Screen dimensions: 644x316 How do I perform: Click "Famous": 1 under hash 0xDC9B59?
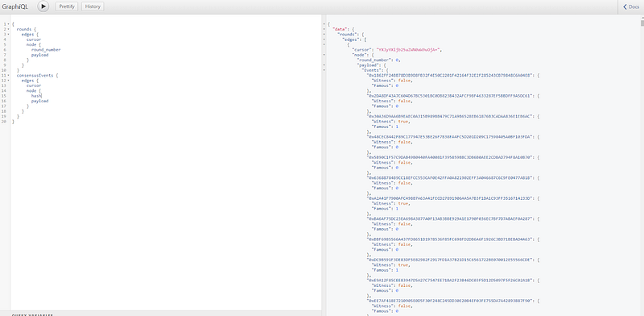pyautogui.click(x=385, y=270)
